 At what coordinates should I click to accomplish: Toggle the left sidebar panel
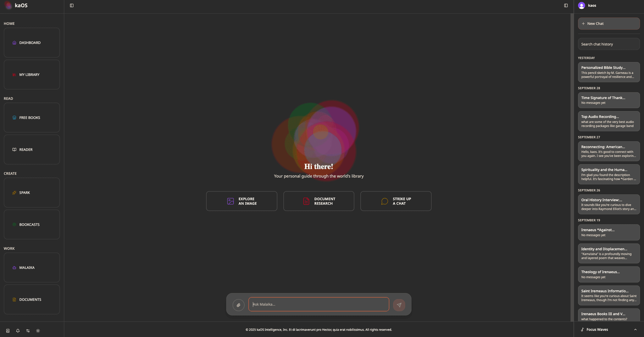point(72,6)
